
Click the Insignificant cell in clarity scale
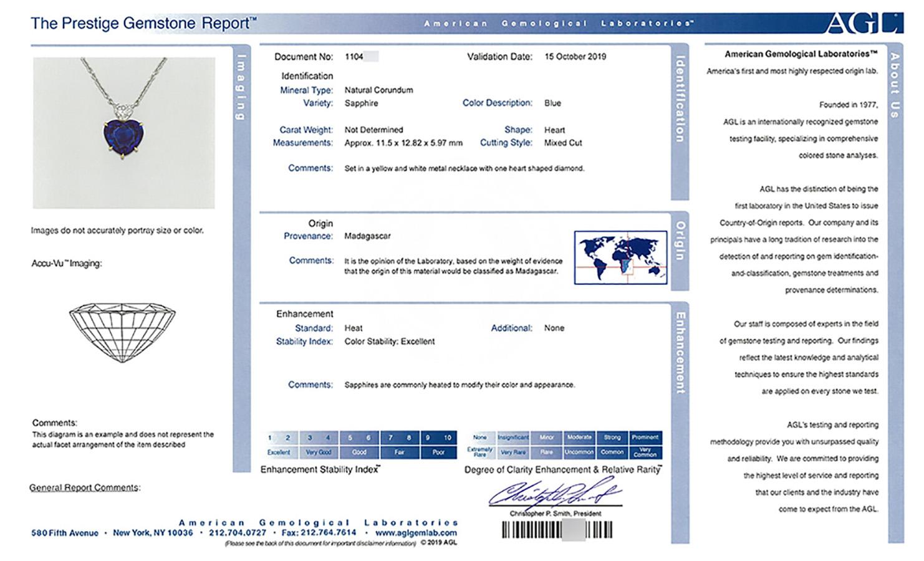point(514,438)
